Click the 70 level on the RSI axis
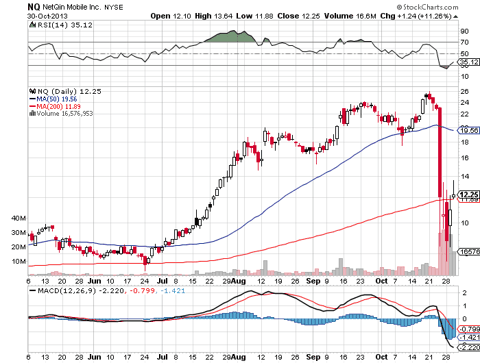Screen dimensions: 480x363 465,42
